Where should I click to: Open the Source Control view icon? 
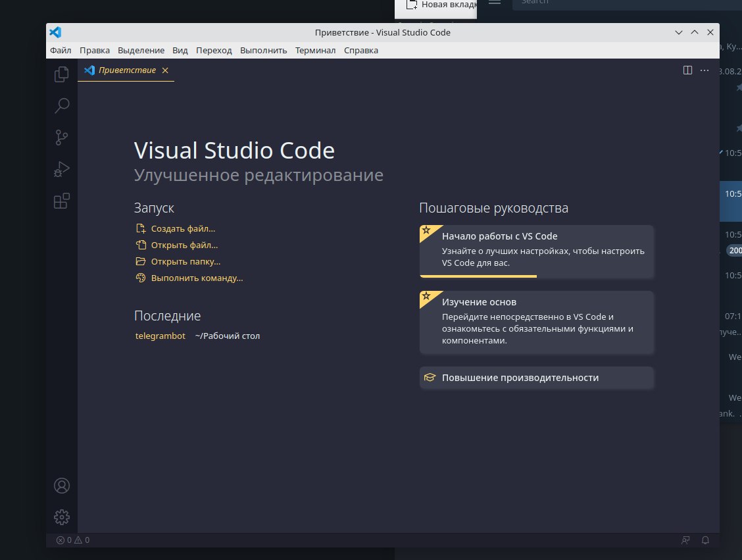pos(62,138)
